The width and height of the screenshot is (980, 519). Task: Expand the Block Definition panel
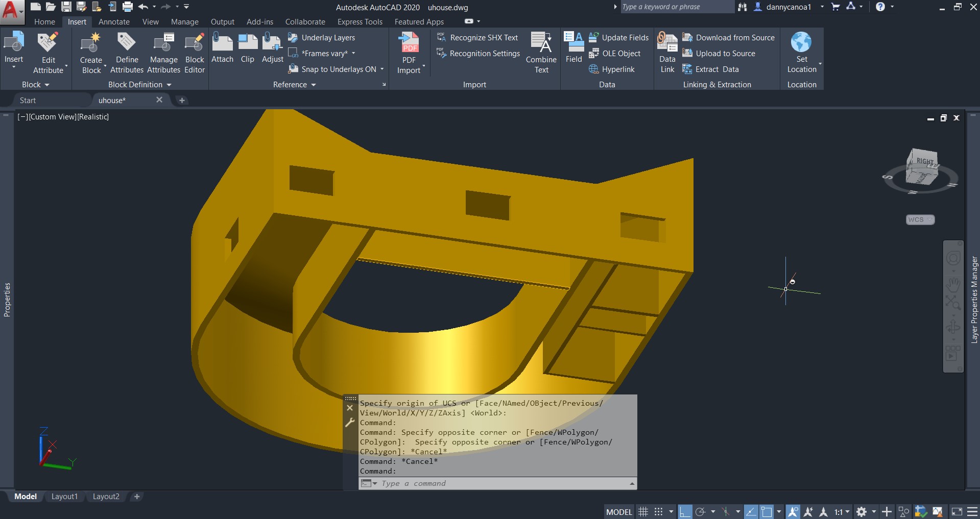(x=139, y=85)
